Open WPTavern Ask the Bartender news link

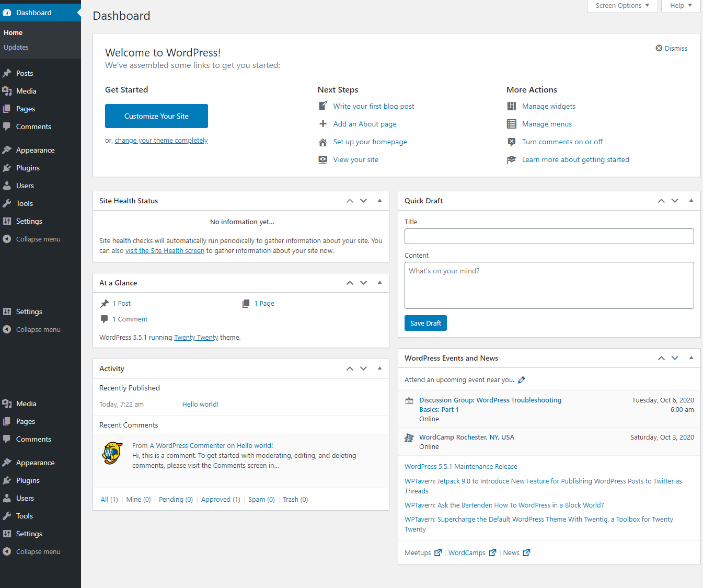click(504, 505)
